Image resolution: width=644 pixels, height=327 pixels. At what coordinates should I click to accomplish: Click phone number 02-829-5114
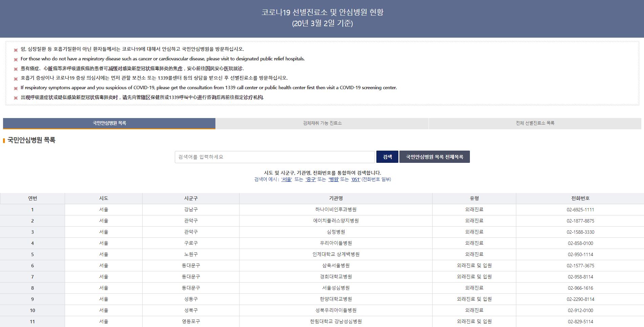pos(580,322)
